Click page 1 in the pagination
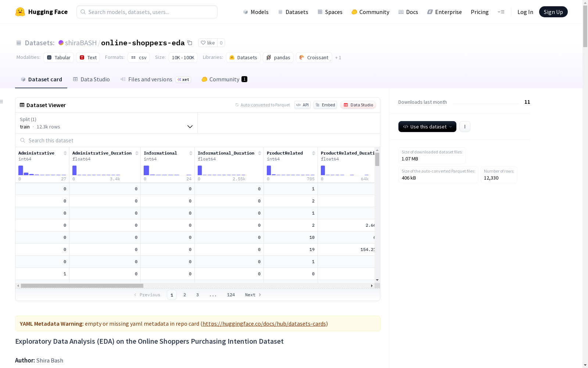588x368 pixels. tap(172, 295)
